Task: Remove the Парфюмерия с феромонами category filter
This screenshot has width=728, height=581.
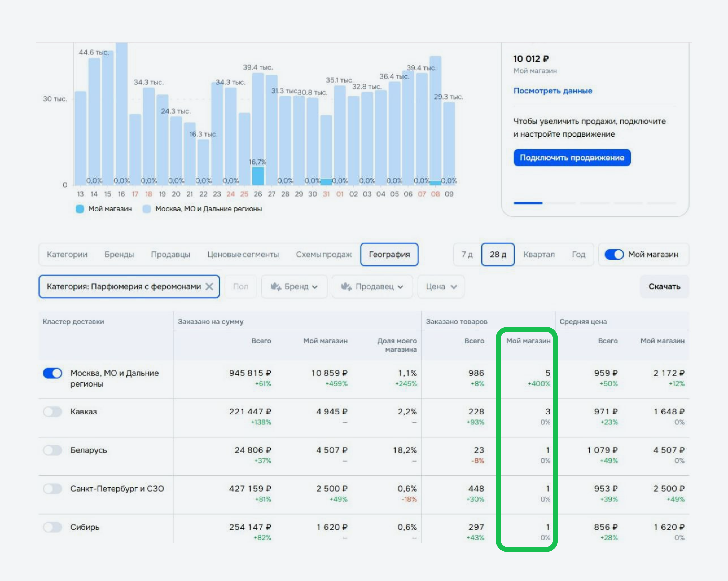Action: (x=209, y=287)
